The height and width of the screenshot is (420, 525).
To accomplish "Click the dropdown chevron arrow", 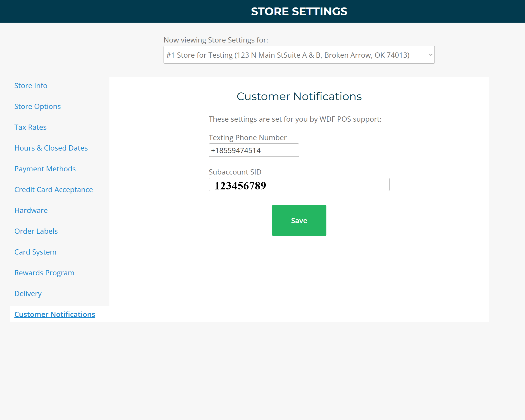I will [430, 55].
